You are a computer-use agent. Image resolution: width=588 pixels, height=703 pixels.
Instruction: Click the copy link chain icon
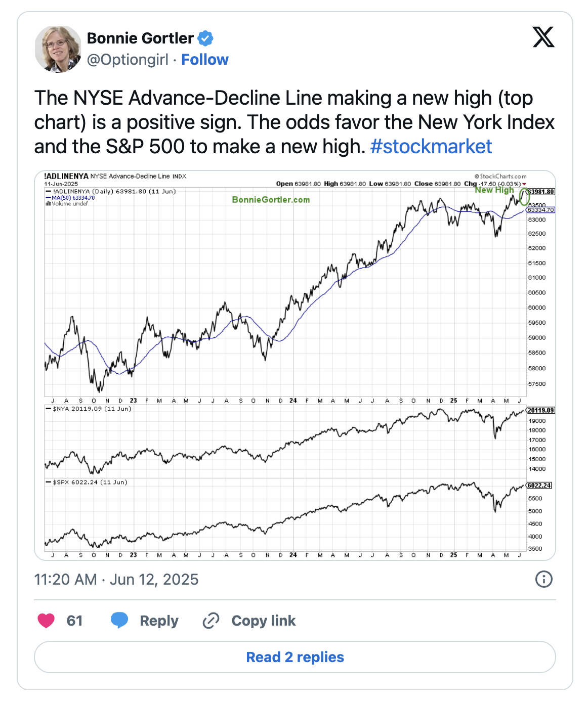[x=211, y=621]
